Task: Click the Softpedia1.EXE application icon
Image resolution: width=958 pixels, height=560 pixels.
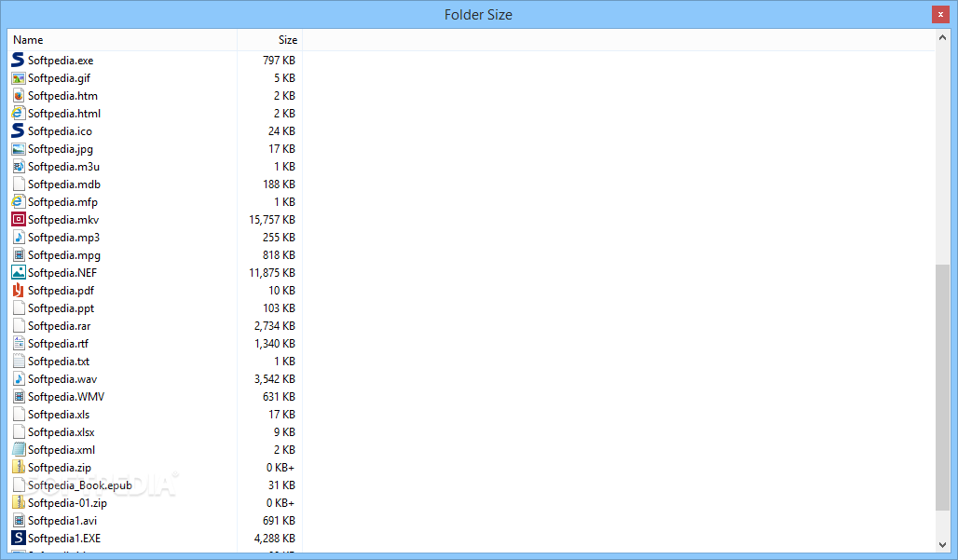Action: point(19,539)
